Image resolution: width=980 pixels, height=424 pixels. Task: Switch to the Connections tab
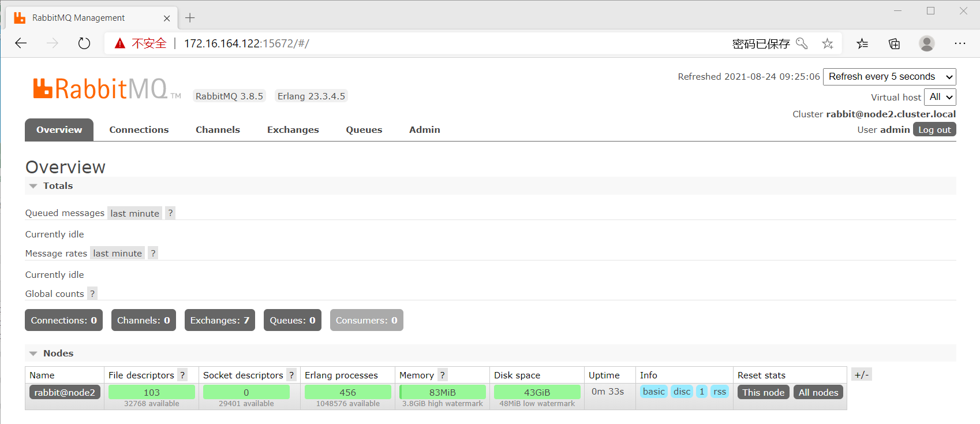[x=139, y=130]
